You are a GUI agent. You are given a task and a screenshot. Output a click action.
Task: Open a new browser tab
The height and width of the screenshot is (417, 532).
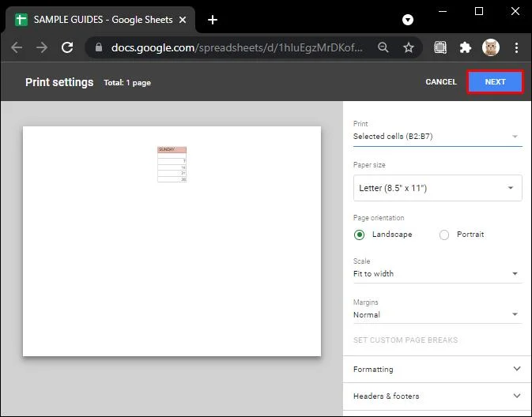[213, 20]
